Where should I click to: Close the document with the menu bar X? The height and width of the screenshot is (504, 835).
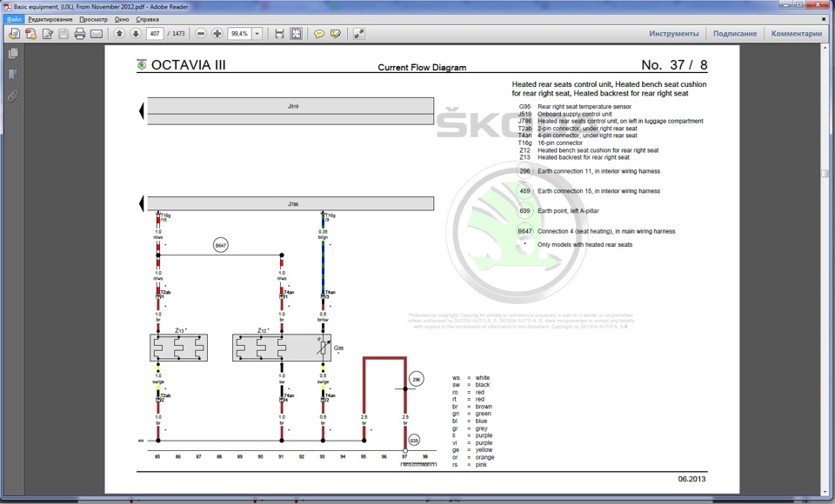pos(824,19)
